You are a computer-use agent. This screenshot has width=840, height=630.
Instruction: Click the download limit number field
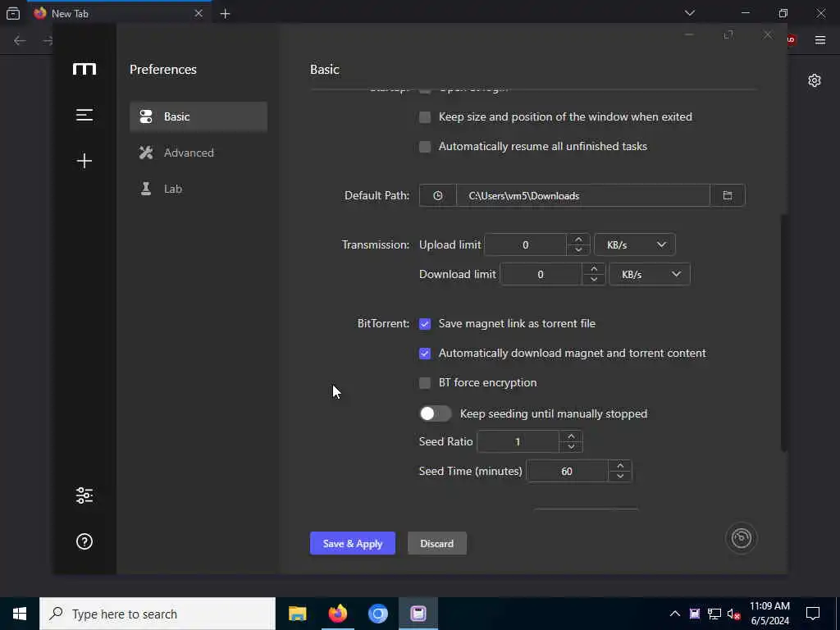pos(541,274)
